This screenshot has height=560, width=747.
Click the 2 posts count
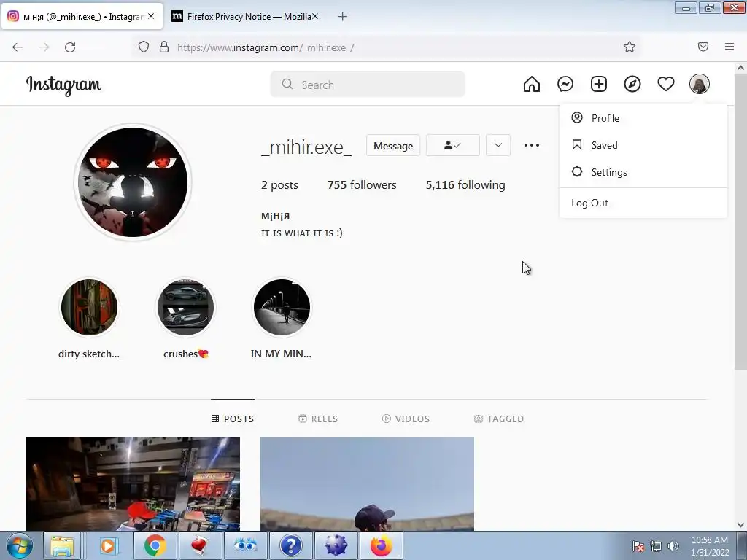279,184
